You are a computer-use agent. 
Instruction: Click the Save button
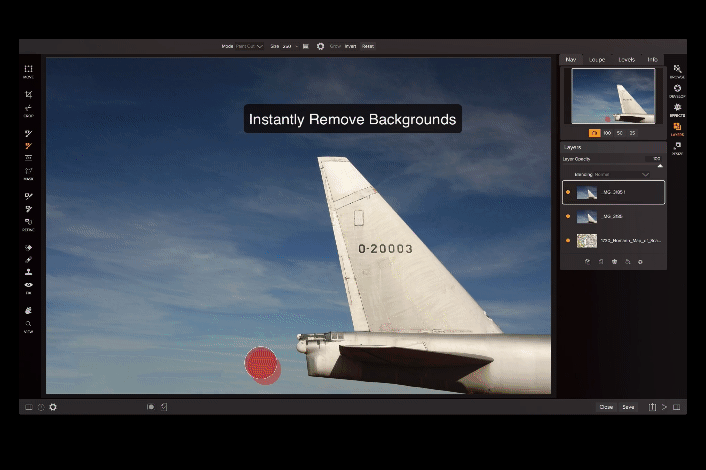click(628, 407)
